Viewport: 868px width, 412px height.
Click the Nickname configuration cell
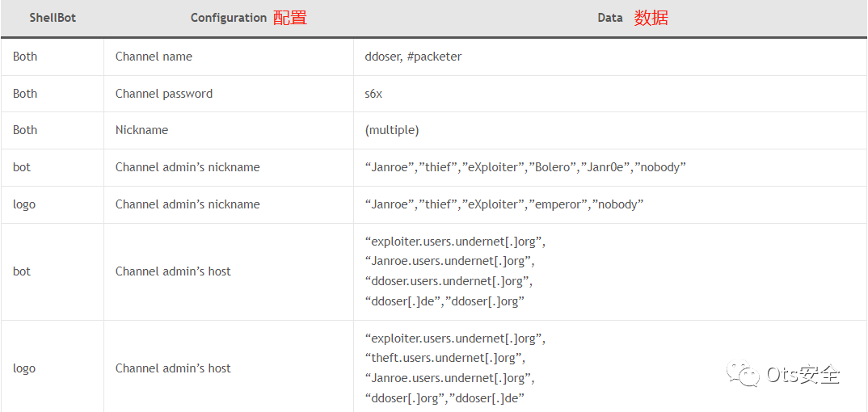[142, 130]
